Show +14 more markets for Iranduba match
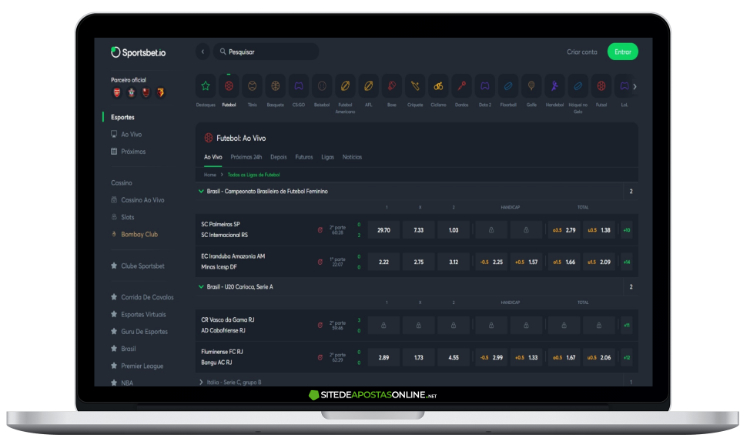This screenshot has width=750, height=448. coord(627,262)
